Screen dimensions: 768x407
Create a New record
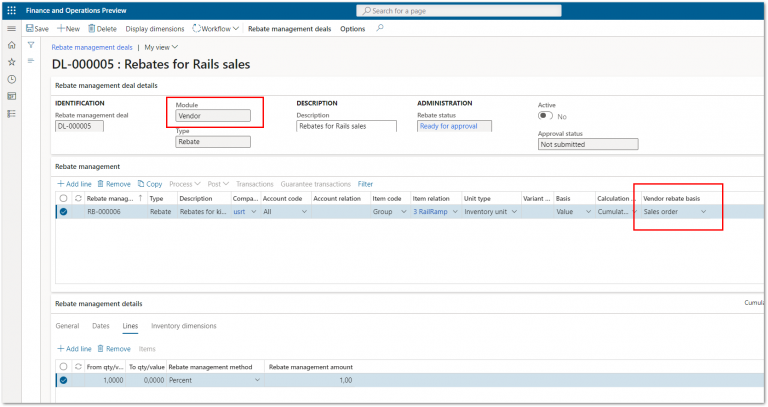click(68, 29)
